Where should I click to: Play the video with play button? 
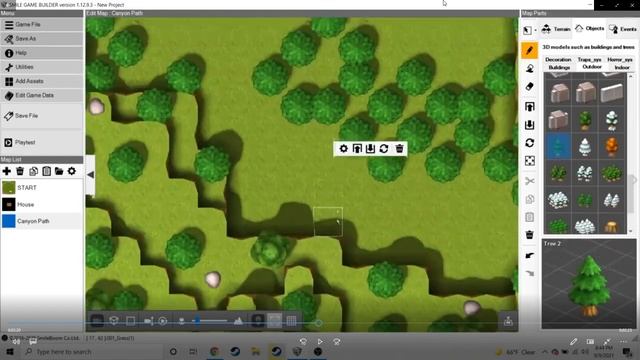(320, 342)
